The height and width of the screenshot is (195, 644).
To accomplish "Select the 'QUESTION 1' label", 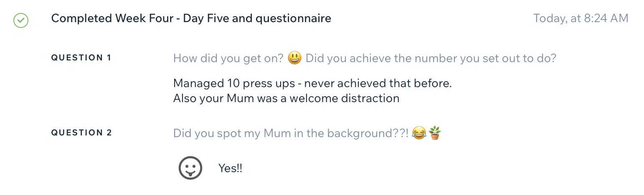I will [81, 58].
